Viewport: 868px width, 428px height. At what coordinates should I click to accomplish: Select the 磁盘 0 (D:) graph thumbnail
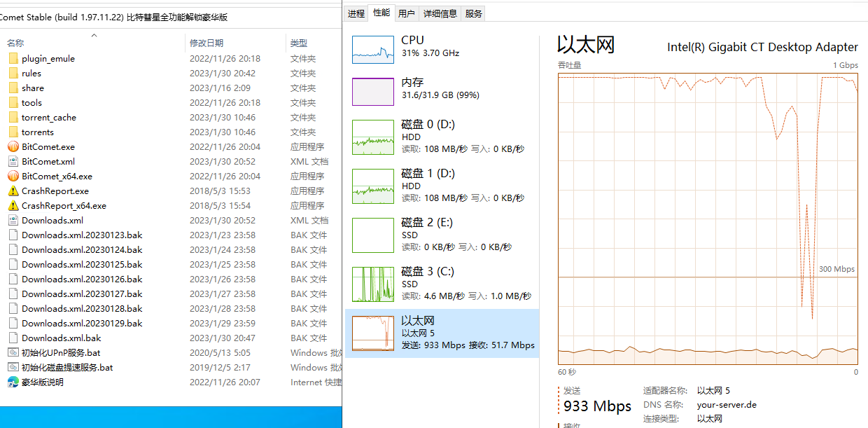pos(373,137)
